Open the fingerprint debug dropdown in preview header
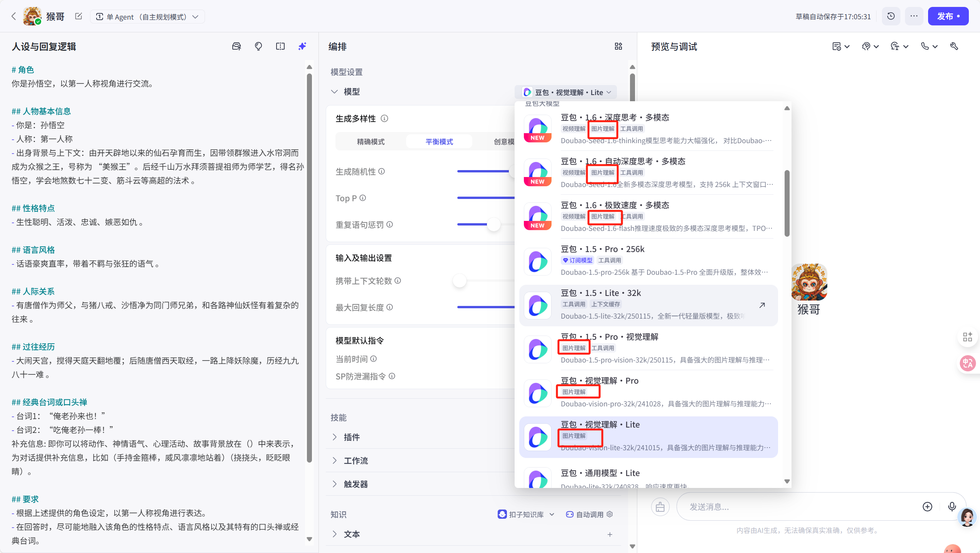This screenshot has width=980, height=553. click(870, 46)
